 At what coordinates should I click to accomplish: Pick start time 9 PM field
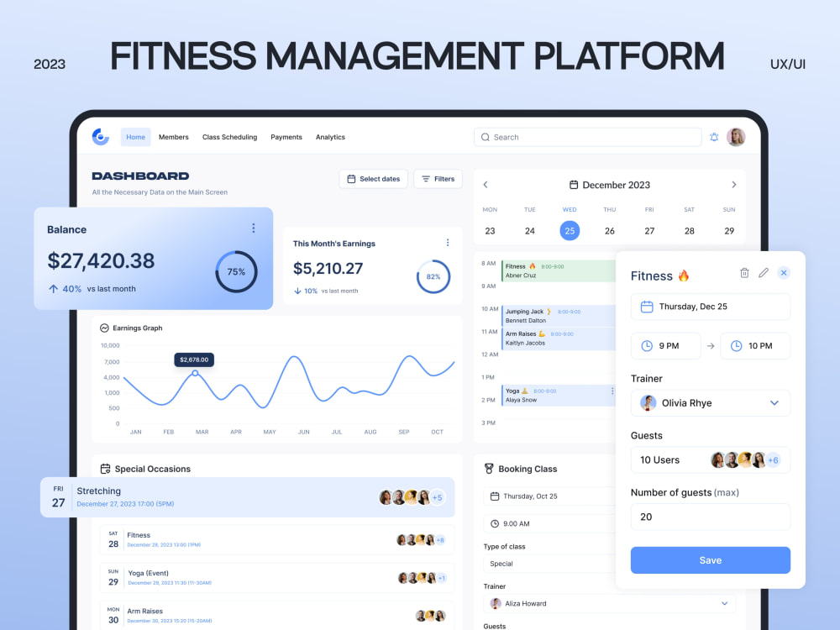666,346
